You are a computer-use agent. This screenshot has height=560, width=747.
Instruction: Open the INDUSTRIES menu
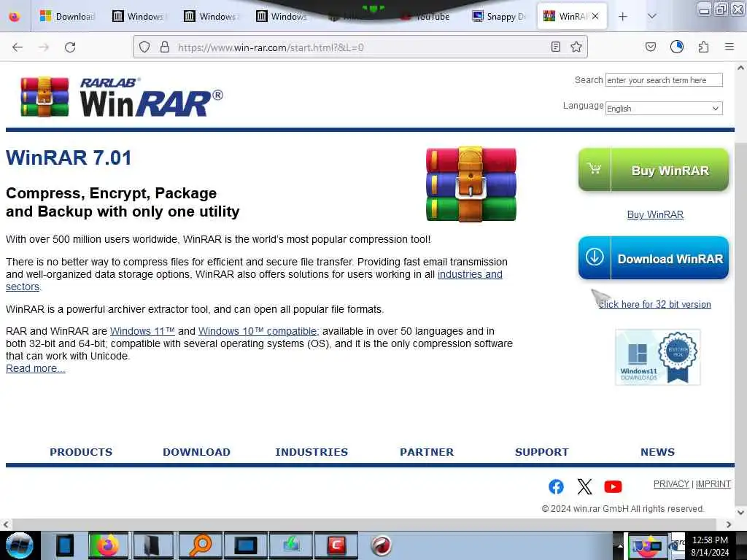tap(311, 452)
